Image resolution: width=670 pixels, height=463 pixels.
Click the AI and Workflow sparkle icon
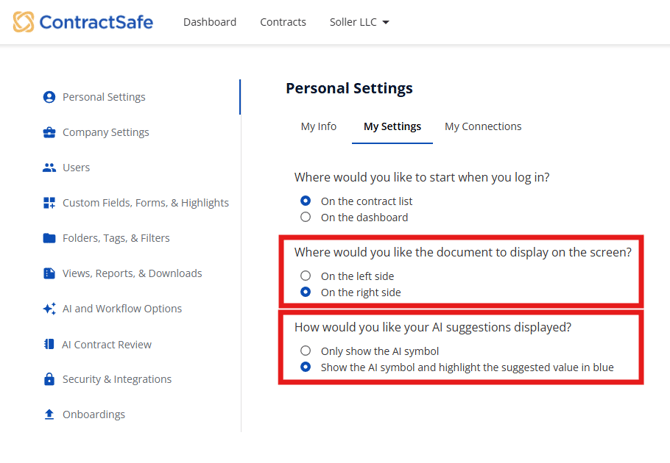[x=49, y=309]
